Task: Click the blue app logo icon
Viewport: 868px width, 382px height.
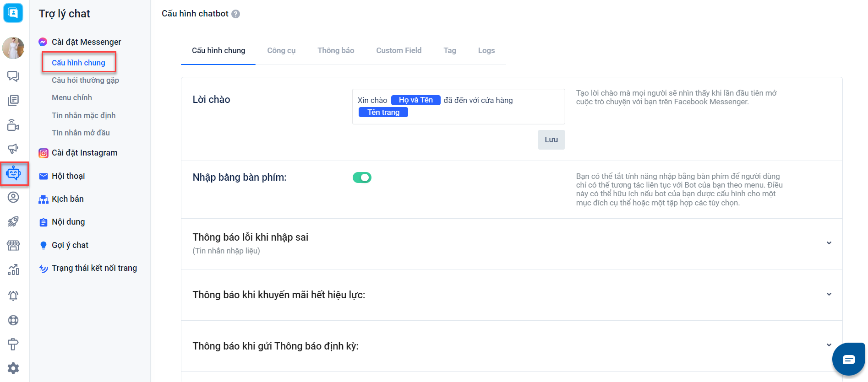Action: (x=13, y=13)
